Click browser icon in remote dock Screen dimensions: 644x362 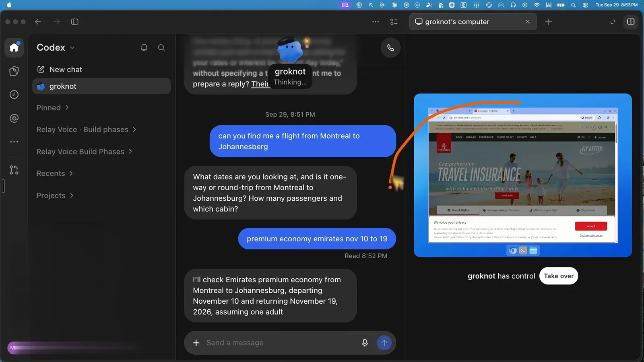click(x=513, y=251)
